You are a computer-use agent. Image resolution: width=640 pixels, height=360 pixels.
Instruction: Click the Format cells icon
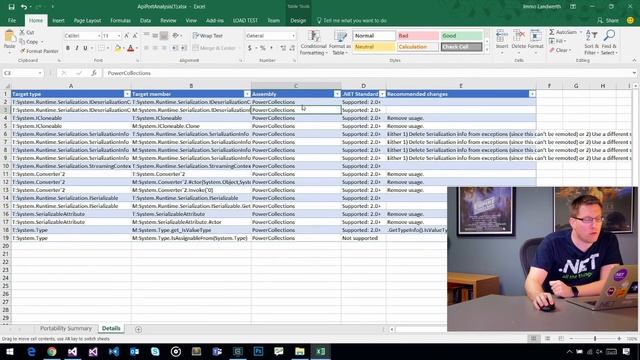[536, 36]
